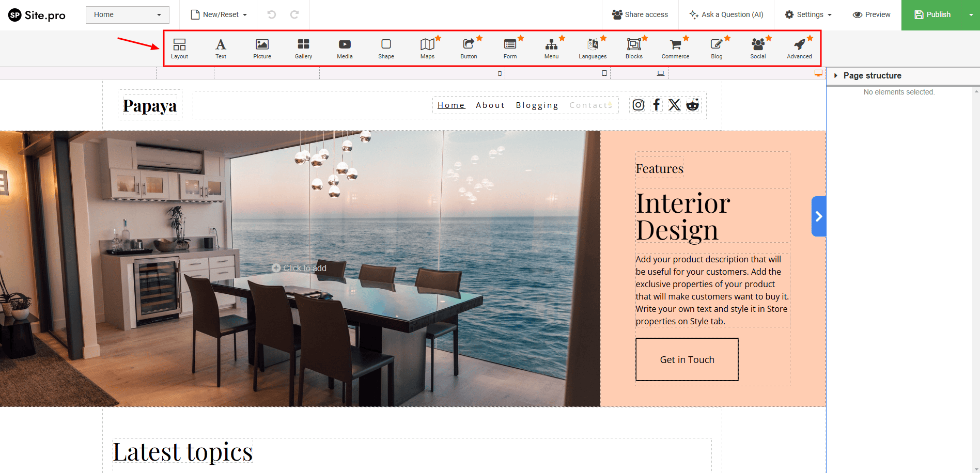Open the Gallery element tool

coord(303,48)
